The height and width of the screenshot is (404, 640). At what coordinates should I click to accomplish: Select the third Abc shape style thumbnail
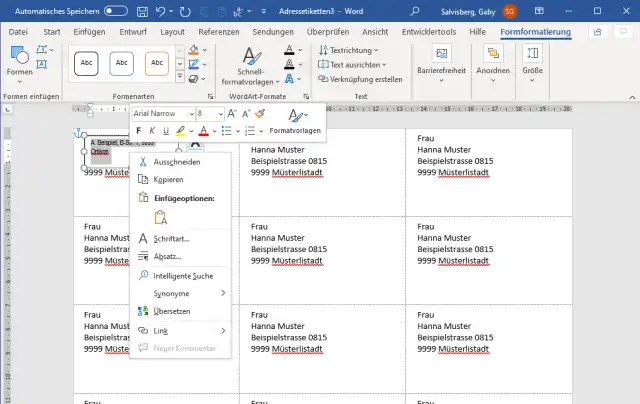coord(157,62)
